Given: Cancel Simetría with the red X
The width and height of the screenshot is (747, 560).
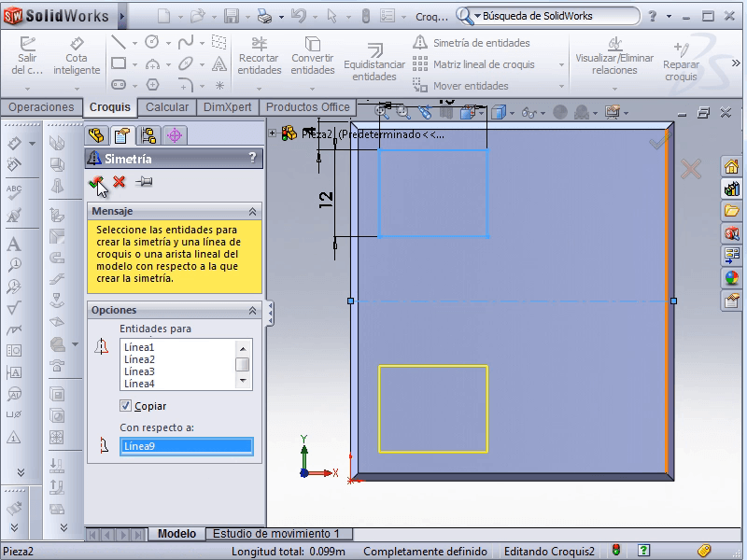Looking at the screenshot, I should pos(120,182).
